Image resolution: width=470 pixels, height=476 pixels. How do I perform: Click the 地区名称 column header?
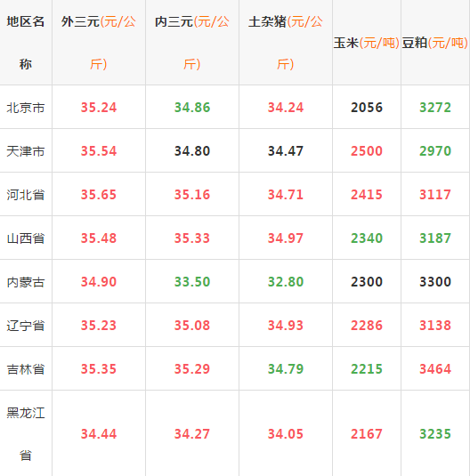tap(26, 43)
